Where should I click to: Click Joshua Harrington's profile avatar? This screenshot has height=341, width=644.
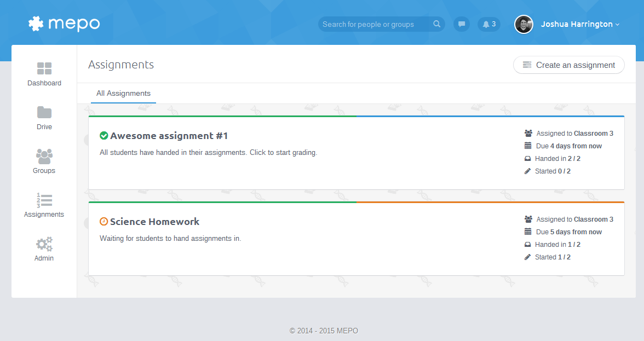coord(524,24)
